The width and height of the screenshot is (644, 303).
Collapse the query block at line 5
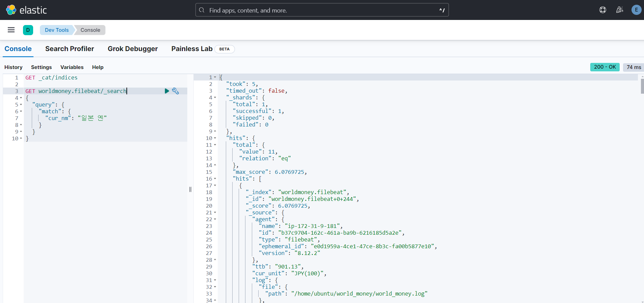click(x=21, y=104)
